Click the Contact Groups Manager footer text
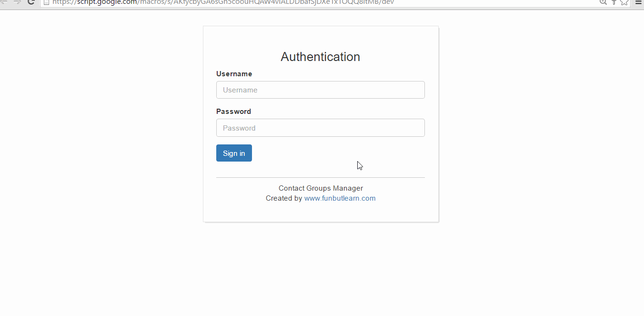Screen dimensions: 644x316 click(x=321, y=188)
